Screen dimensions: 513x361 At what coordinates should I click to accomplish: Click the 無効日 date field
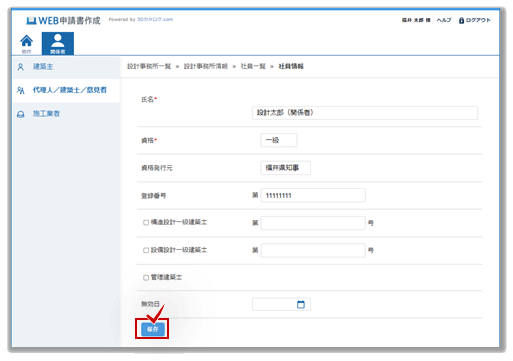click(x=281, y=304)
